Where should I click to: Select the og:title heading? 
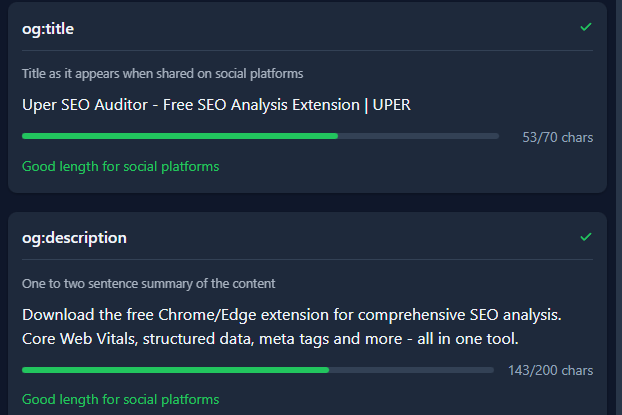tap(48, 29)
